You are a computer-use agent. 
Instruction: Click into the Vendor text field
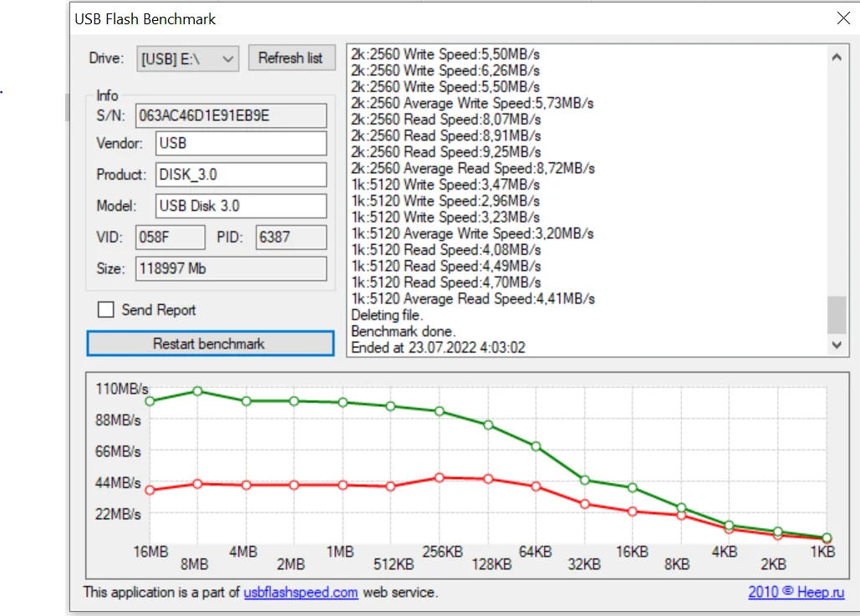point(241,144)
